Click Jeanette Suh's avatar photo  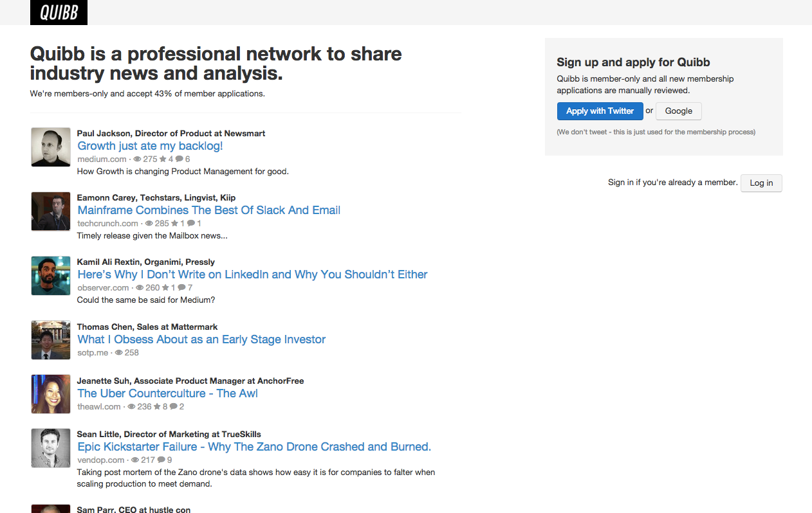click(51, 394)
